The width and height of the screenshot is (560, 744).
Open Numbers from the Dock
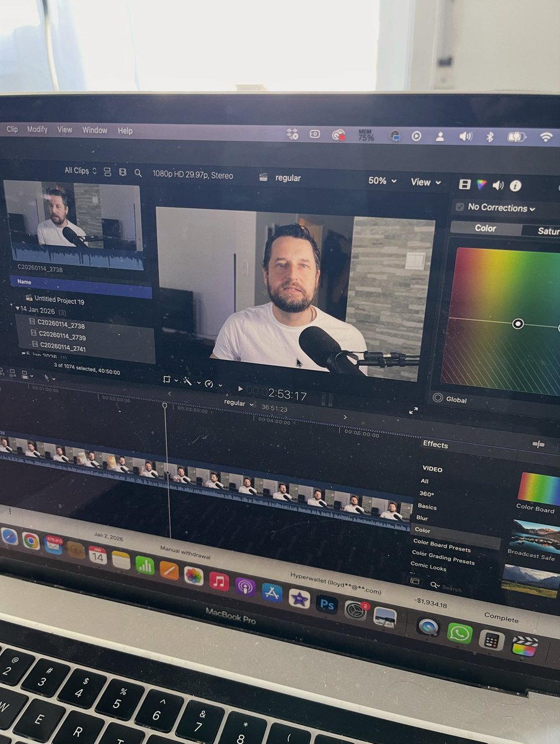pyautogui.click(x=144, y=565)
